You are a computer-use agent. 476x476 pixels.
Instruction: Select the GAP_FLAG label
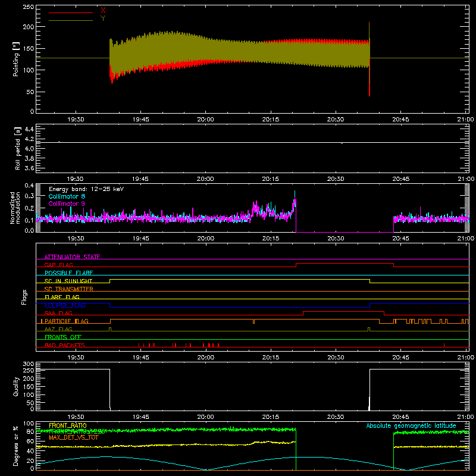coord(58,265)
